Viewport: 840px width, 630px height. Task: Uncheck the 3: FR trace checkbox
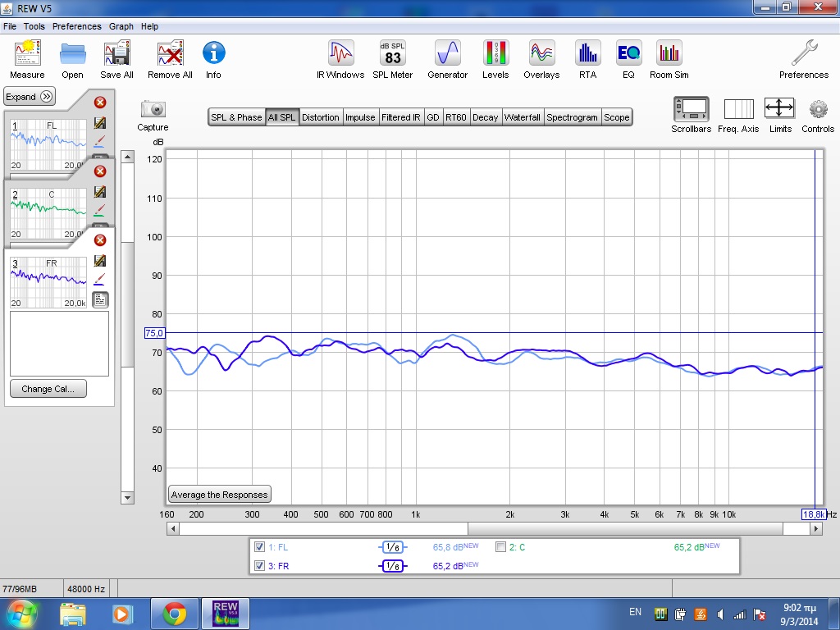[x=260, y=566]
